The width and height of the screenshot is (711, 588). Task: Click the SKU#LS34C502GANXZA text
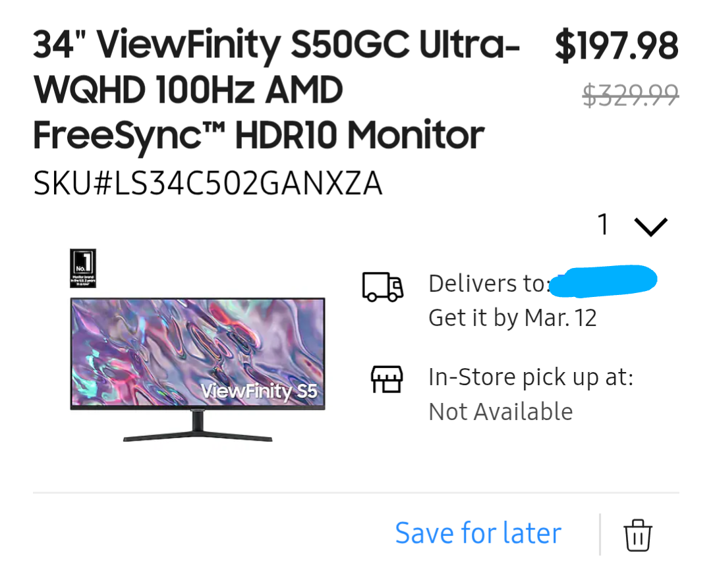(208, 184)
